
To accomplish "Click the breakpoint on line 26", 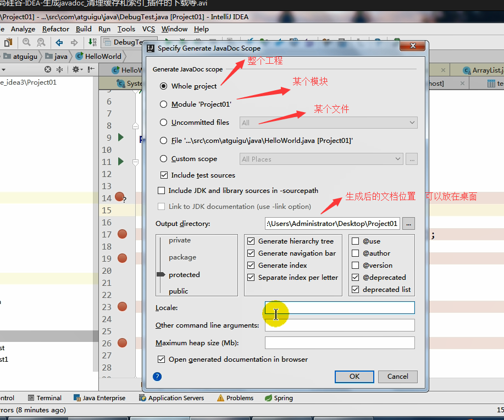I will click(122, 343).
